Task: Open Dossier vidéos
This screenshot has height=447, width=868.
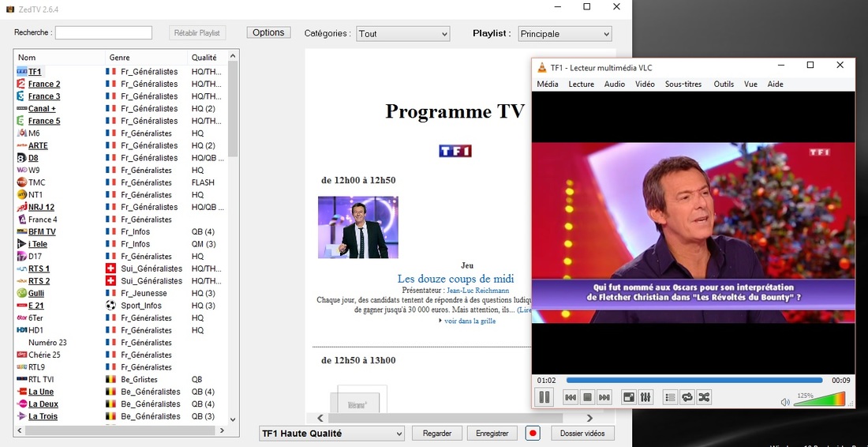Action: (x=582, y=433)
